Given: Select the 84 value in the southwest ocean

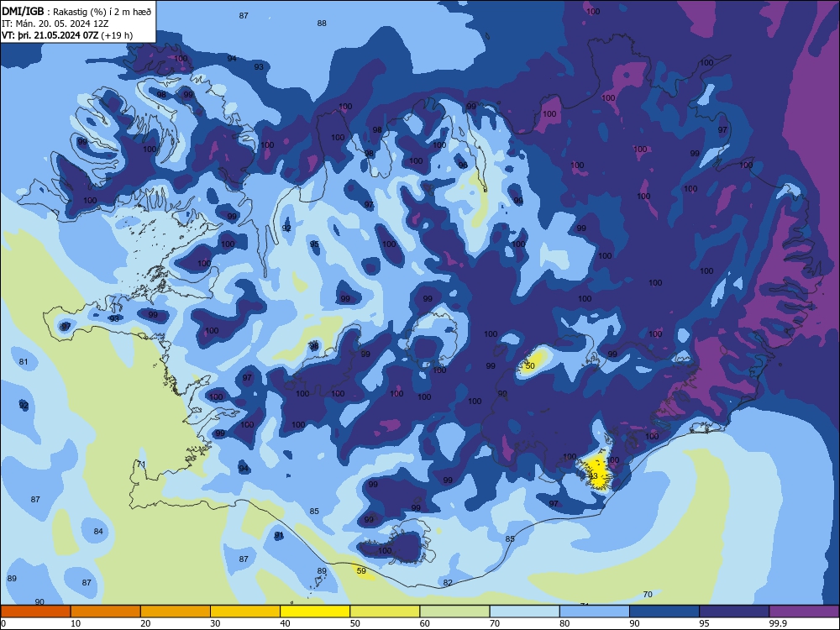Looking at the screenshot, I should click(x=98, y=532).
